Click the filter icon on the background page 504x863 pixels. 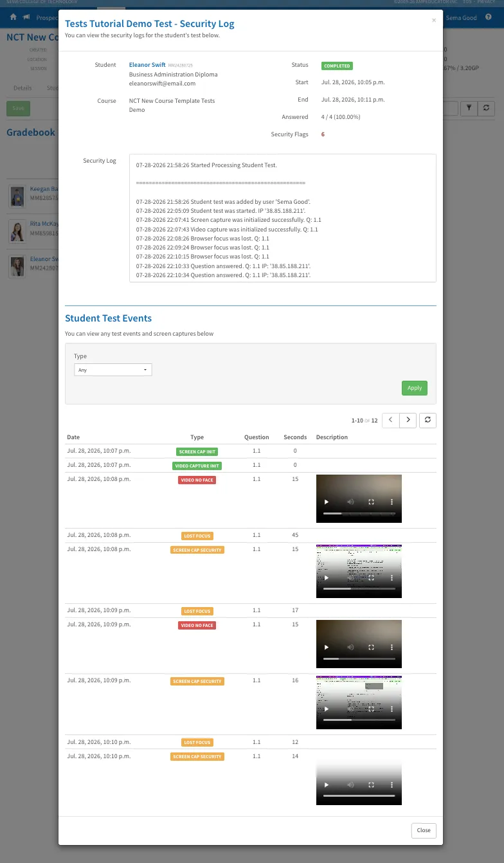(470, 108)
